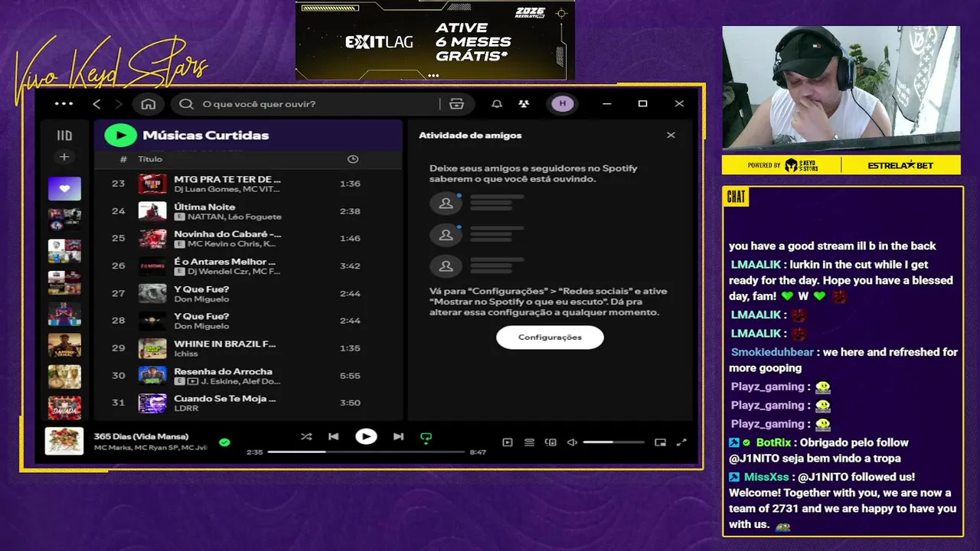The width and height of the screenshot is (980, 551).
Task: Play Músicas Curtidas with the green play button
Action: (120, 135)
